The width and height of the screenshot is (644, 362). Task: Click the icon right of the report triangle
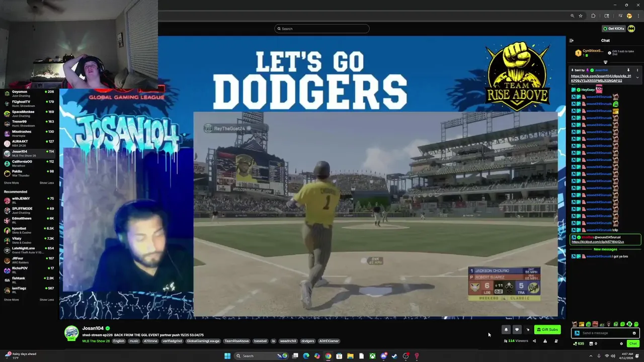(556, 341)
